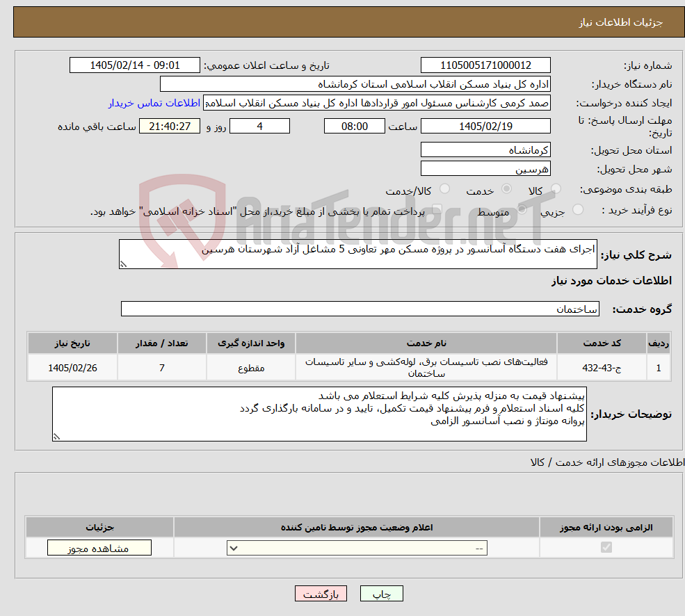This screenshot has height=616, width=685.
Task: Click the resize grip of buyer notes
Action: pyautogui.click(x=56, y=437)
